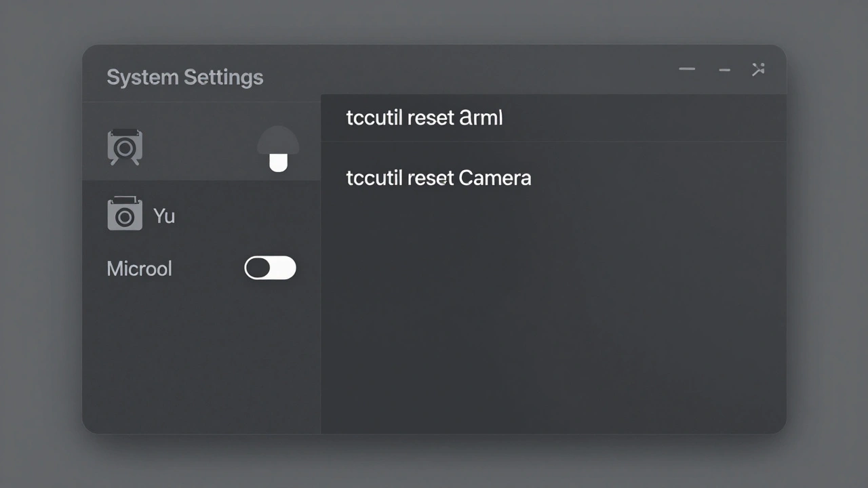Viewport: 868px width, 488px height.
Task: Select the Yu sidebar entry
Action: (x=165, y=216)
